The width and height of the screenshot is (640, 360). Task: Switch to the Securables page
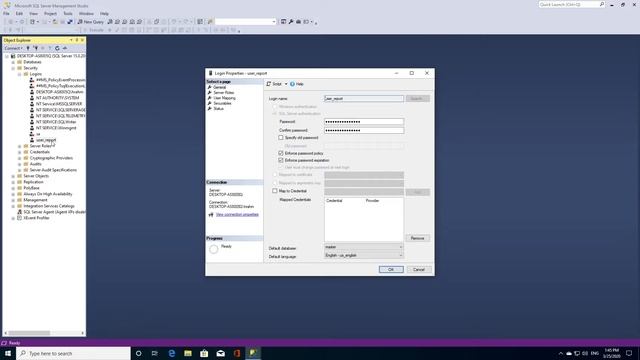pyautogui.click(x=222, y=103)
